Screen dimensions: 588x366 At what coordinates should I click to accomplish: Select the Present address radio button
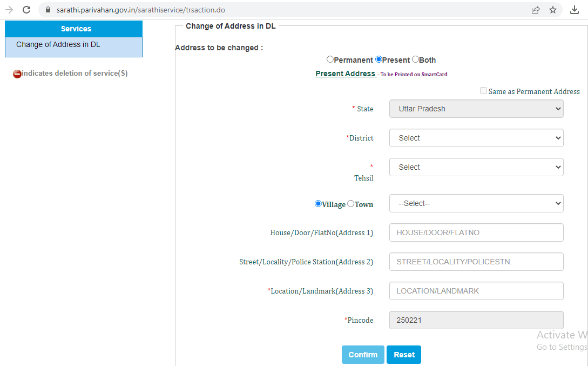point(379,59)
